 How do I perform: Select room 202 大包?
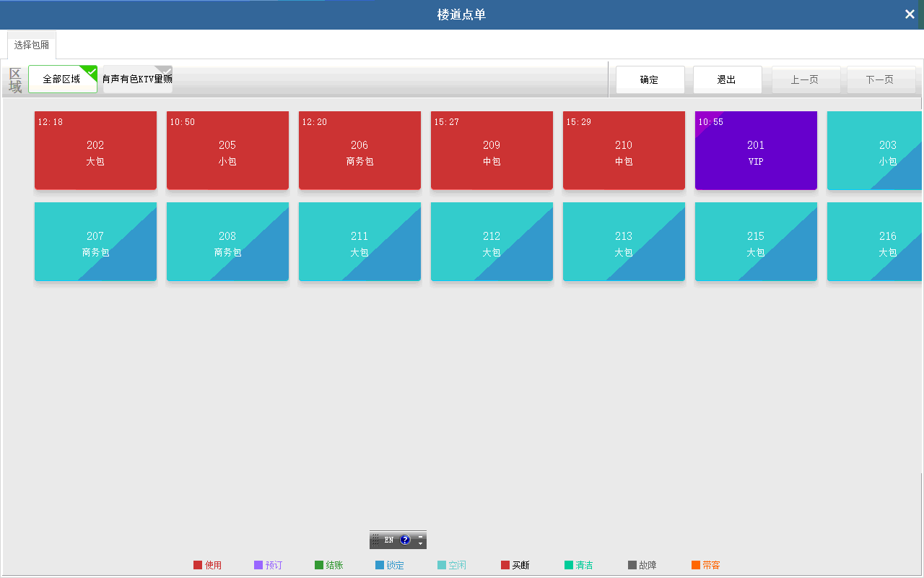pos(95,150)
